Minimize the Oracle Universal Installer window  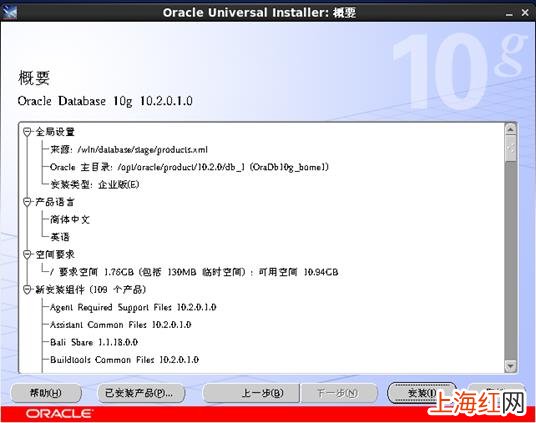(509, 13)
